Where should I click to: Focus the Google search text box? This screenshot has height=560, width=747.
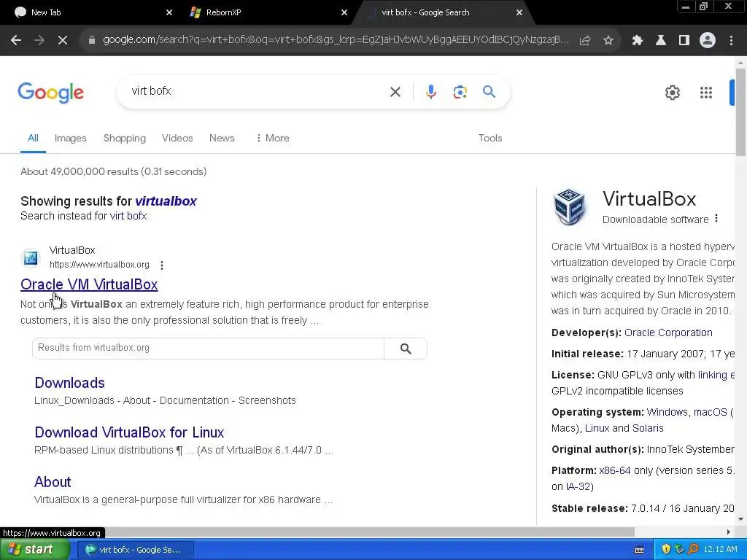pyautogui.click(x=258, y=91)
